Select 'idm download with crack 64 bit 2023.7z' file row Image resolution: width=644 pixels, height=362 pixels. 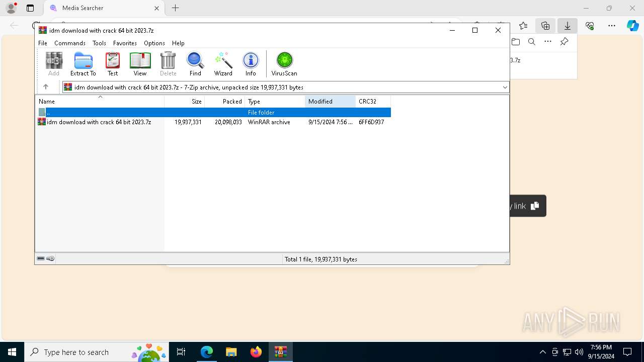[213, 122]
